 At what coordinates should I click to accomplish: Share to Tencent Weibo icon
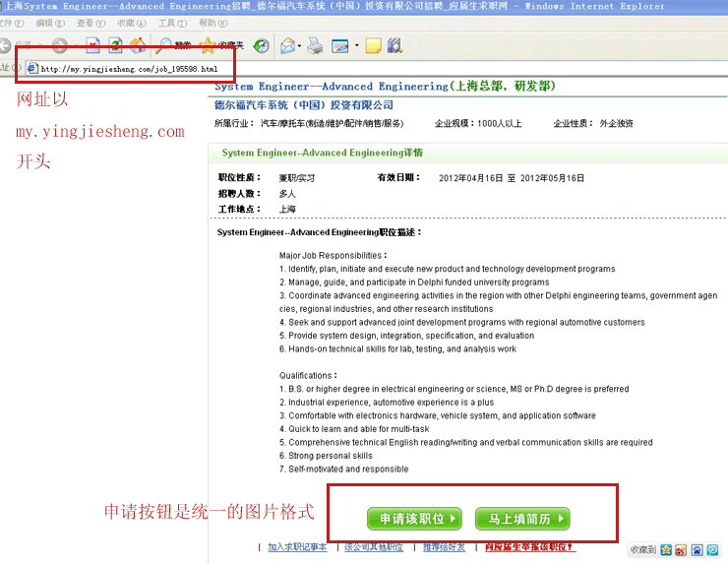coord(712,550)
